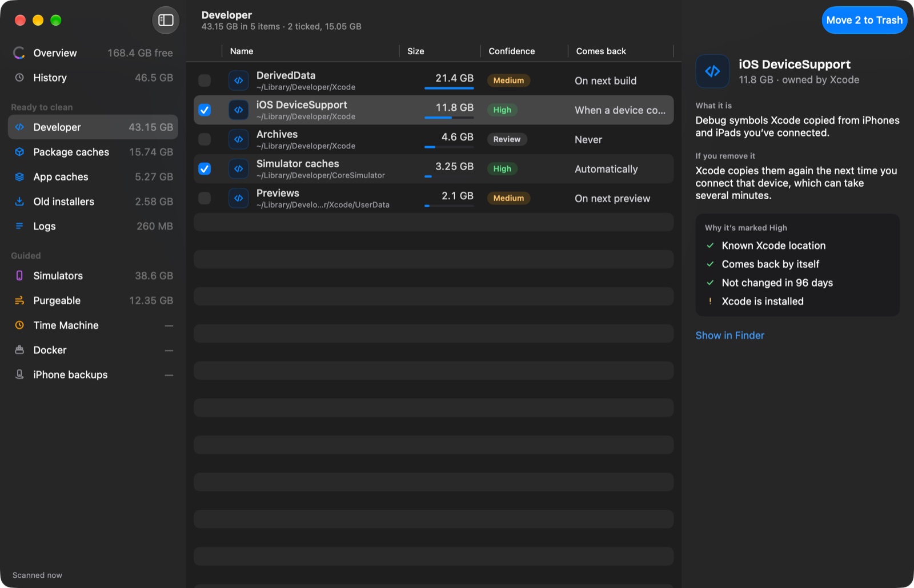Tick the DerivedData checkbox
This screenshot has width=914, height=588.
coord(205,80)
